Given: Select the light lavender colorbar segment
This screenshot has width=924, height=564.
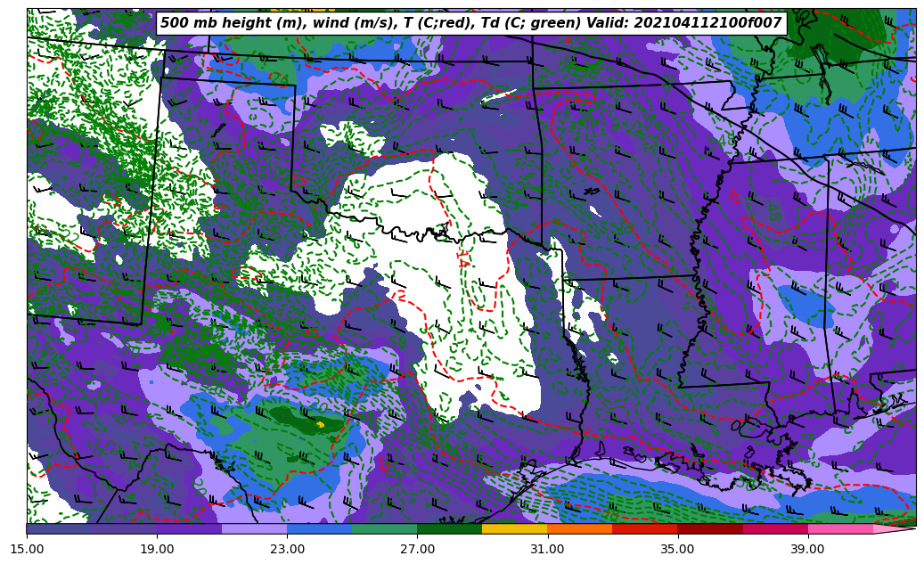Looking at the screenshot, I should [x=254, y=528].
